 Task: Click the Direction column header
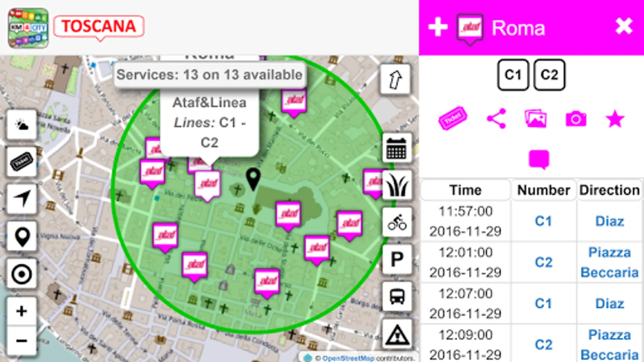(609, 190)
